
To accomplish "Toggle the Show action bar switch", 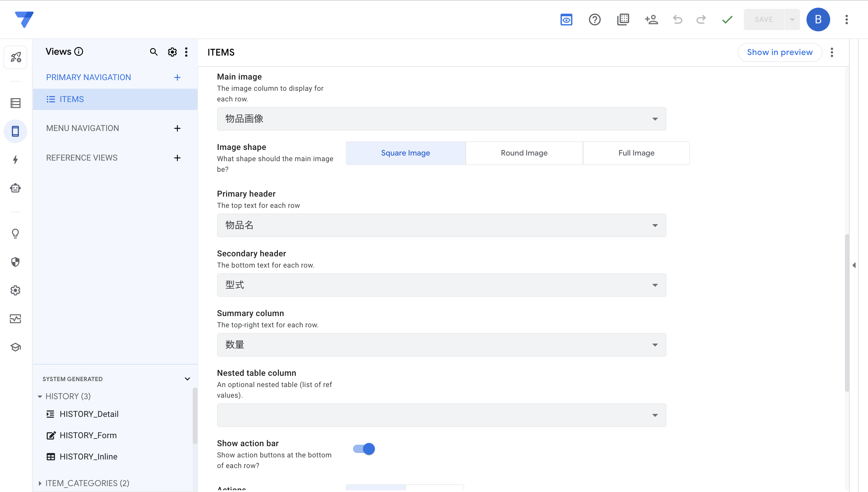I will coord(364,449).
